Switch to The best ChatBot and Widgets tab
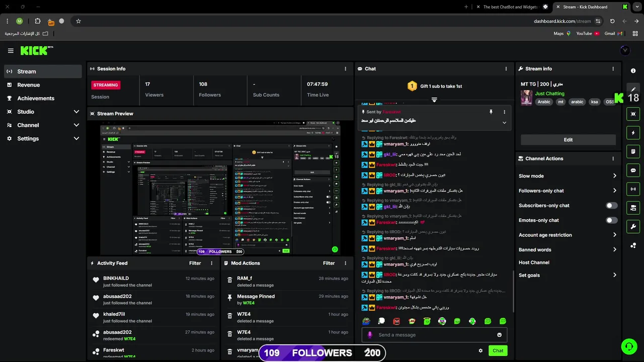 512,7
